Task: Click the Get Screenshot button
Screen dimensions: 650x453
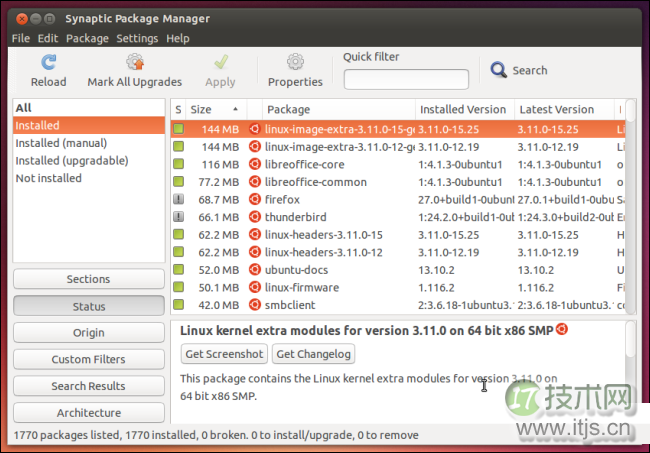Action: 224,354
